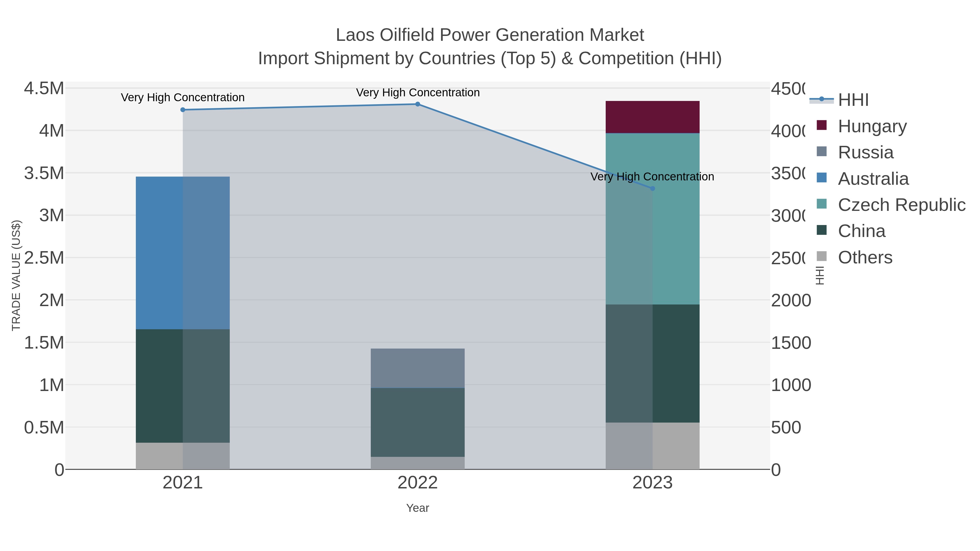Click the 2.5M left-axis tick label
980x551 pixels.
[x=44, y=257]
